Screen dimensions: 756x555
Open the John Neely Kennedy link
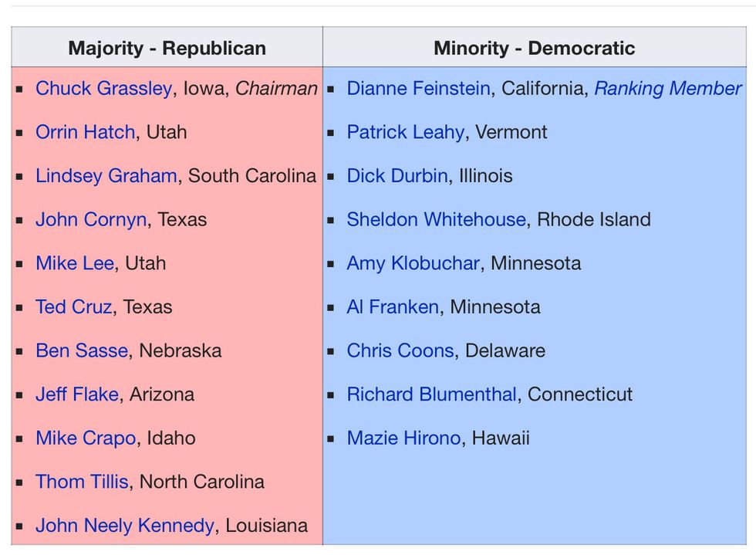coord(124,526)
